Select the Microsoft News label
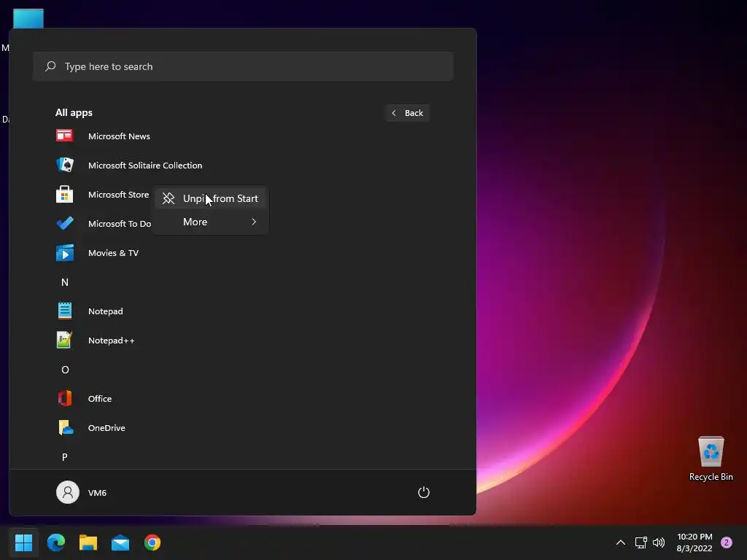Screen dimensions: 747x560 pyautogui.click(x=119, y=136)
